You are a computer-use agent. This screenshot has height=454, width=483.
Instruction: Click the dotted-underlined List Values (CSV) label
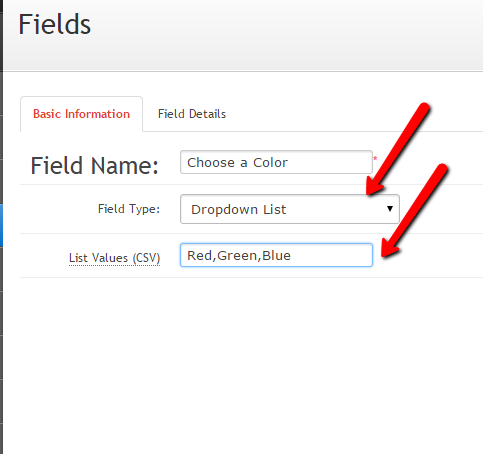click(114, 258)
